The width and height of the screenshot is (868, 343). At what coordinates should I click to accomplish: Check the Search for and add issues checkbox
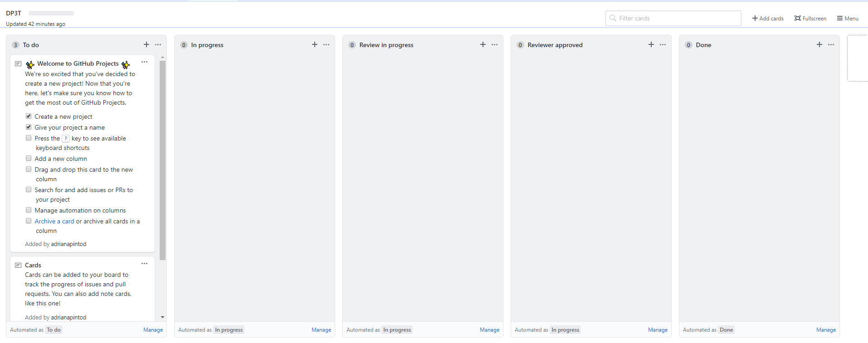(x=29, y=189)
